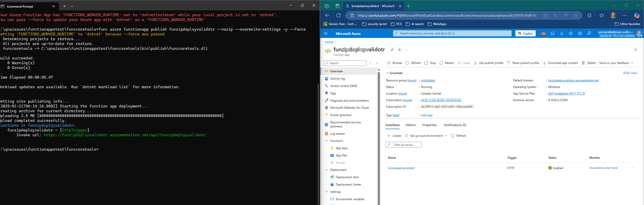The width and height of the screenshot is (644, 205).
Task: Click Add tags link
Action: [x=427, y=115]
